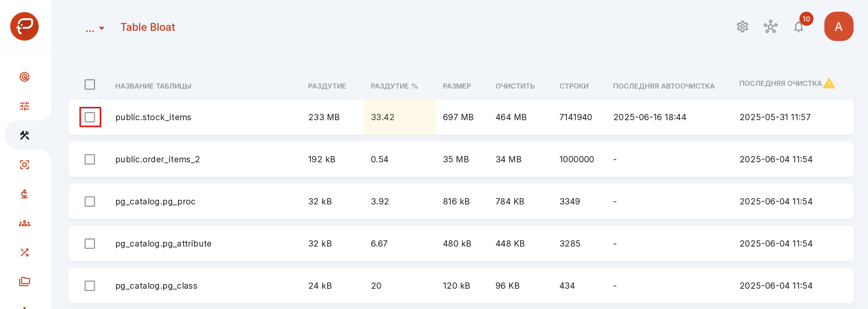
Task: Click the highlighted 33.42 bloat percent cell
Action: [x=400, y=117]
